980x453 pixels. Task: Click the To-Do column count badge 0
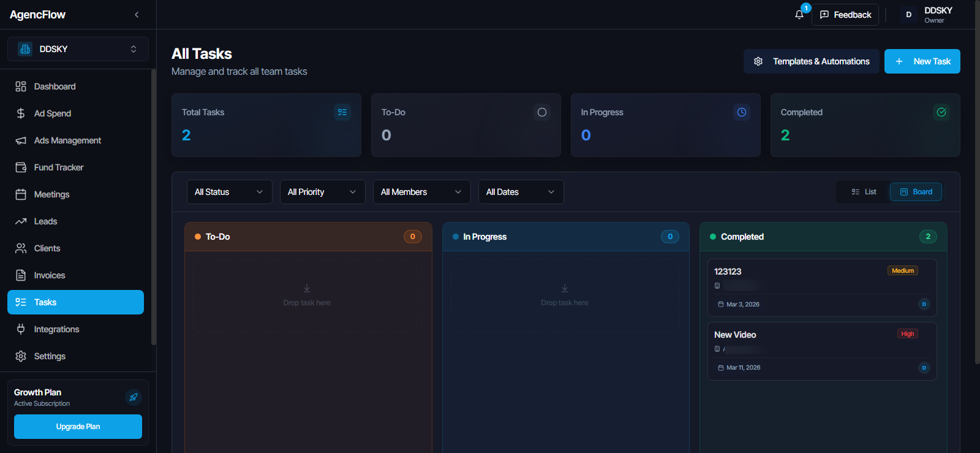click(x=413, y=237)
